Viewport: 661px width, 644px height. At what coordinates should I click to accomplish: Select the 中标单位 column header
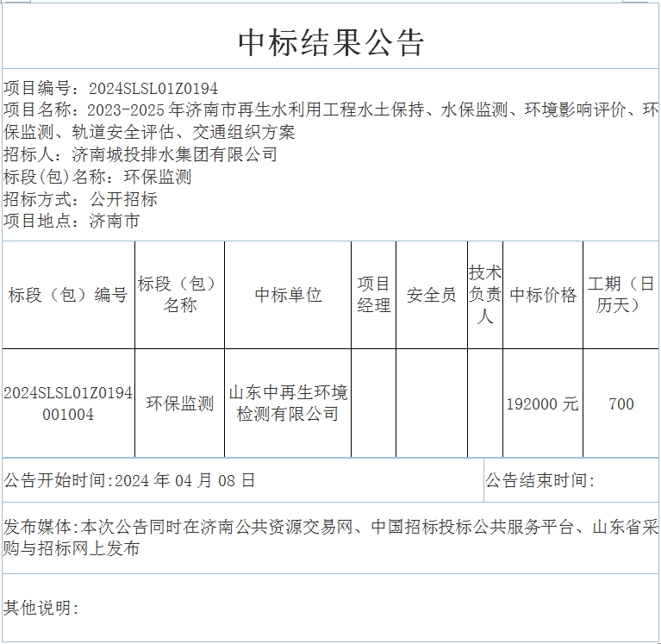click(288, 295)
